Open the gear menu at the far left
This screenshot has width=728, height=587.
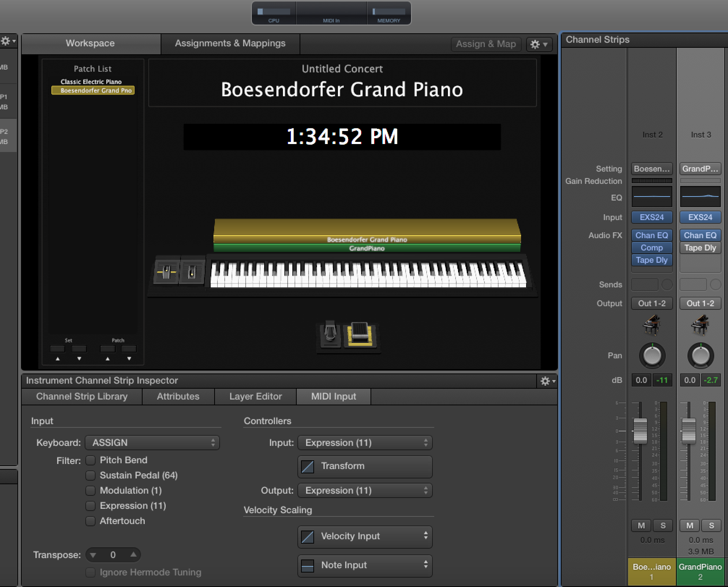8,41
